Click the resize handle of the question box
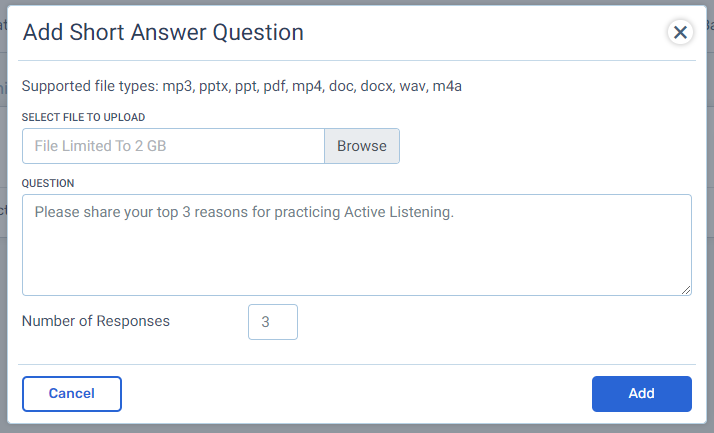This screenshot has height=433, width=714. (686, 290)
